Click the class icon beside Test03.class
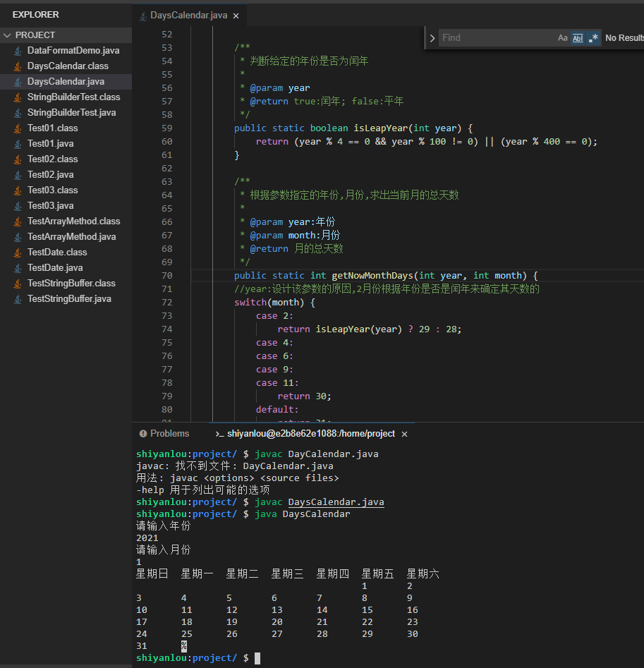Image resolution: width=644 pixels, height=668 pixels. point(18,190)
